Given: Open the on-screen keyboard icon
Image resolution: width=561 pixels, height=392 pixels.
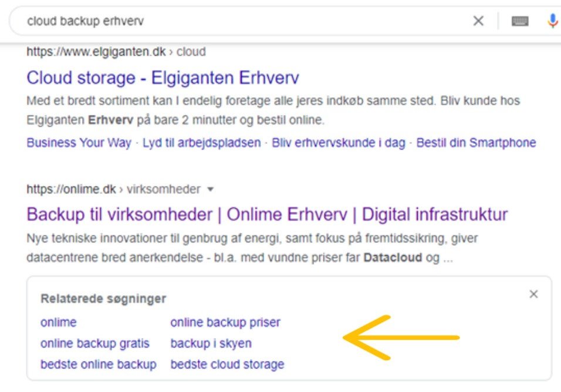Looking at the screenshot, I should coord(520,21).
